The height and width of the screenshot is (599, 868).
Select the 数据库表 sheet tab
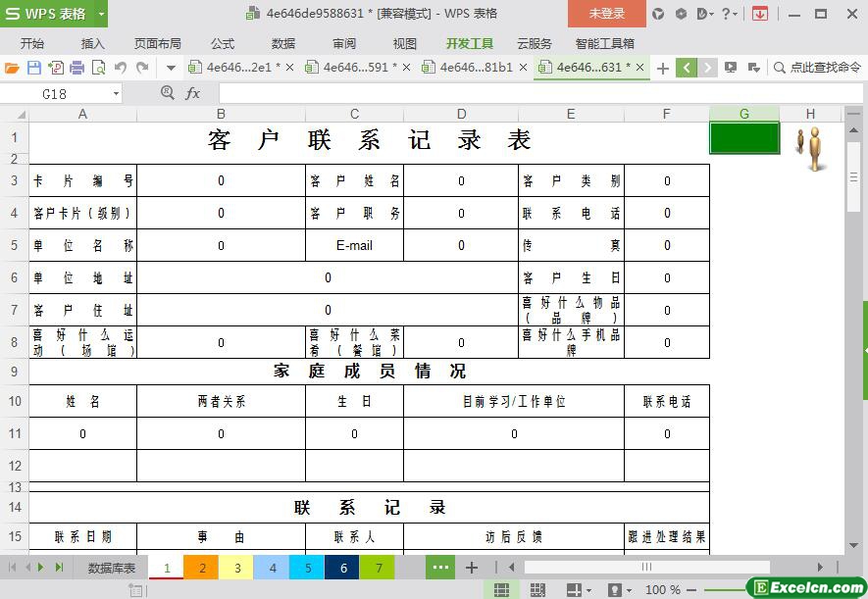click(111, 568)
